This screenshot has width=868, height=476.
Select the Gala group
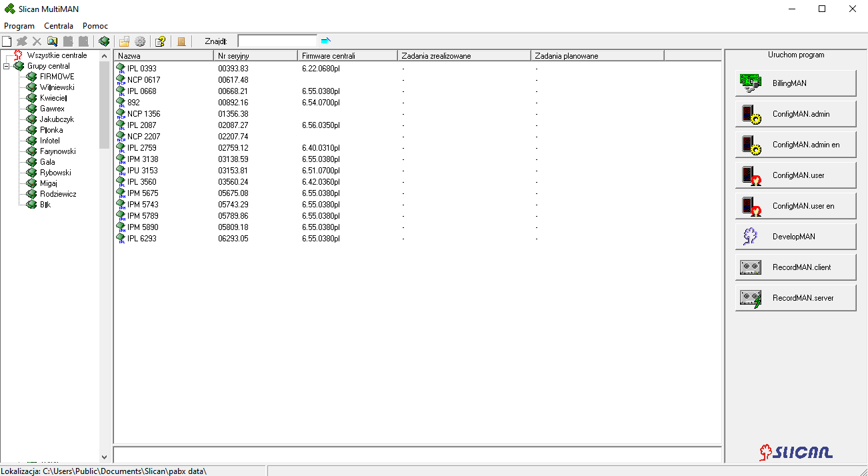coord(47,162)
